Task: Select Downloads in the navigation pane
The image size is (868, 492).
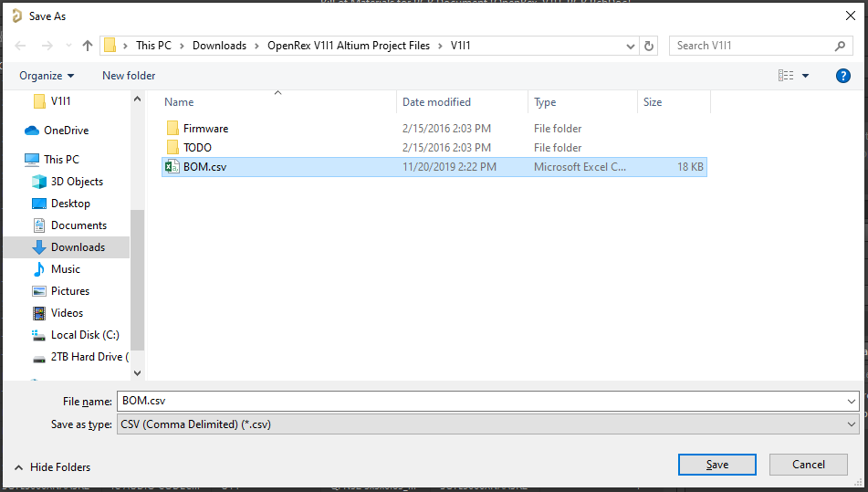Action: click(x=78, y=247)
